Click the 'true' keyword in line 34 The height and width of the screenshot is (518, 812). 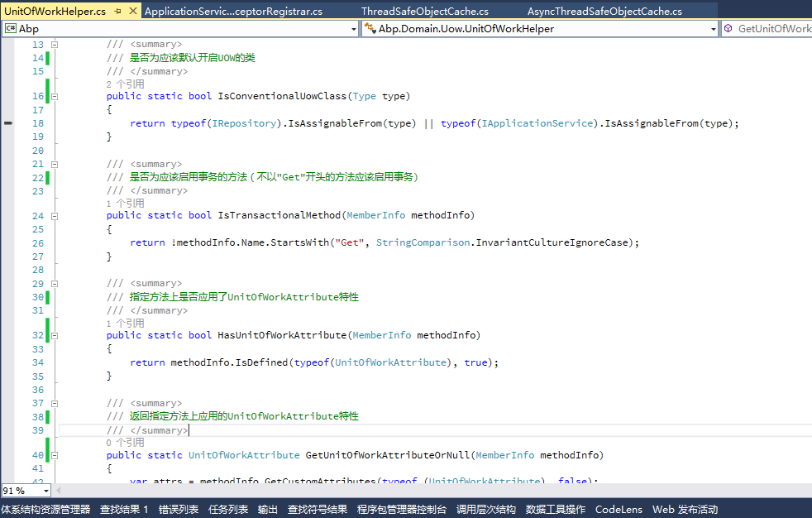click(x=476, y=362)
